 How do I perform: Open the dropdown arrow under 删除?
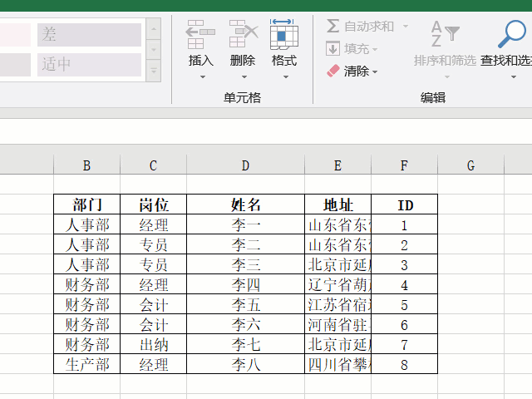pos(244,77)
